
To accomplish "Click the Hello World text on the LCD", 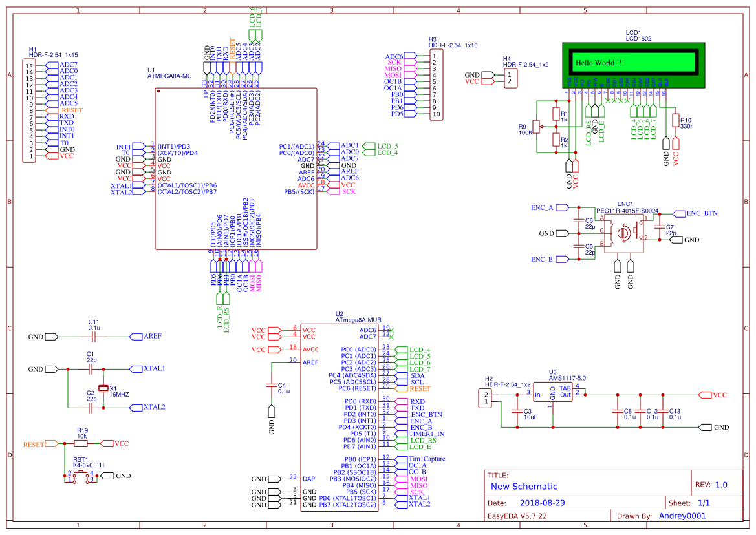I will pos(601,61).
